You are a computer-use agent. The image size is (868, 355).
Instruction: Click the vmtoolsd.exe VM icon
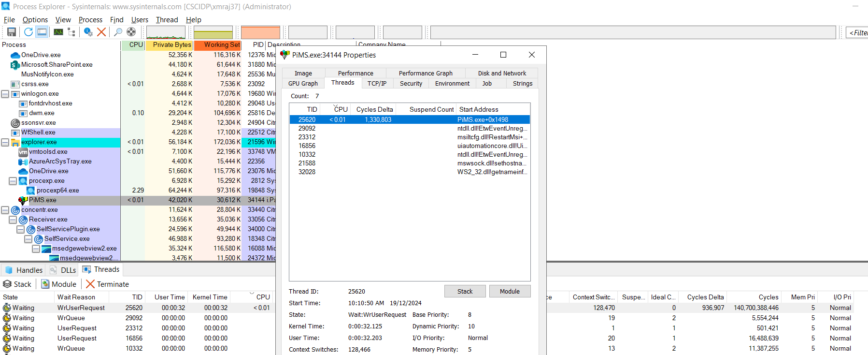coord(23,152)
